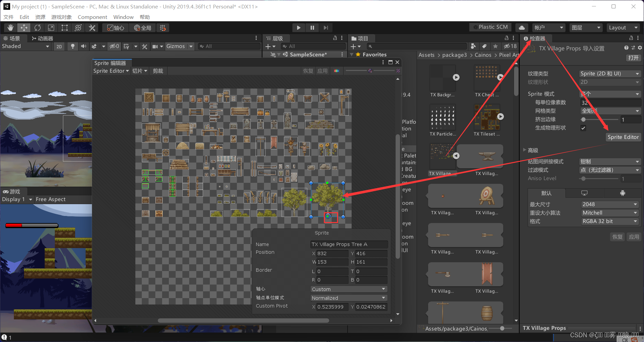Toggle grid snapping in the toolbar
This screenshot has height=342, width=644.
click(x=163, y=28)
